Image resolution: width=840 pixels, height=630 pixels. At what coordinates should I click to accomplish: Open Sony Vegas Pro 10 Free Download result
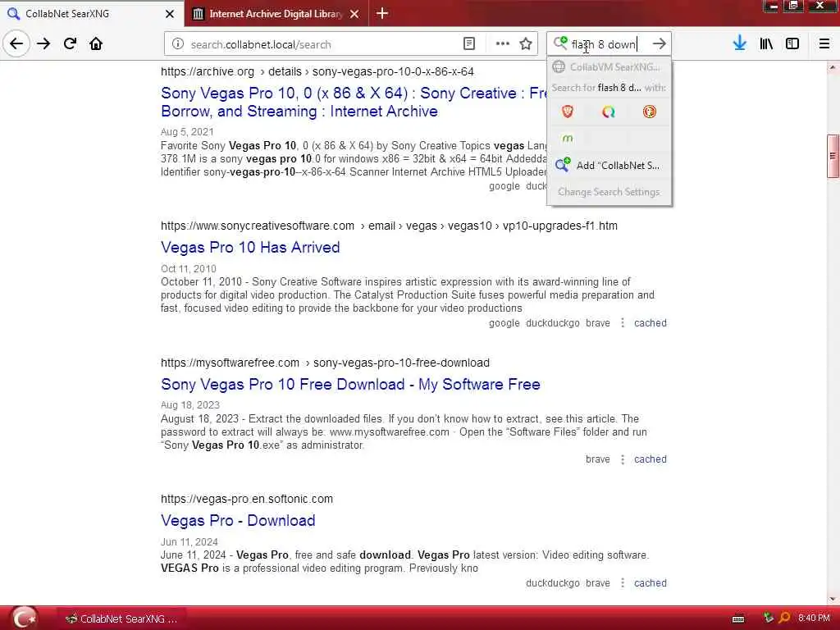[x=350, y=385]
